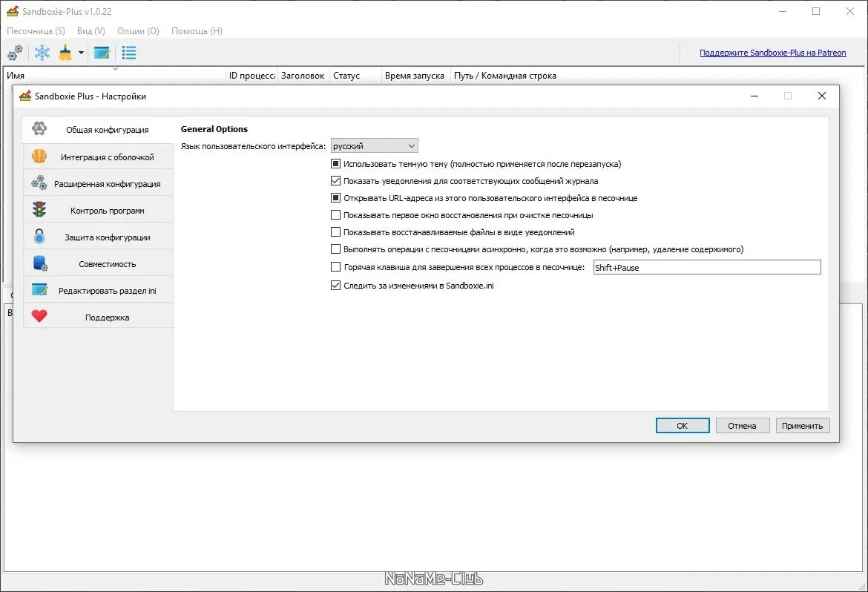Click the list view toolbar icon
Image resolution: width=868 pixels, height=592 pixels.
pyautogui.click(x=129, y=53)
